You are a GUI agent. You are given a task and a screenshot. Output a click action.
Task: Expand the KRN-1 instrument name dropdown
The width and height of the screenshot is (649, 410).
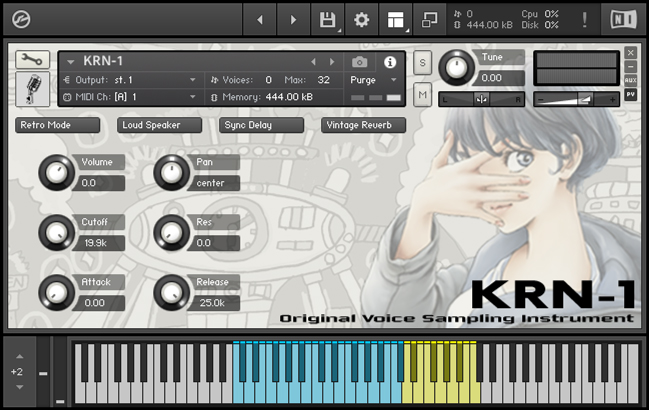(x=70, y=62)
